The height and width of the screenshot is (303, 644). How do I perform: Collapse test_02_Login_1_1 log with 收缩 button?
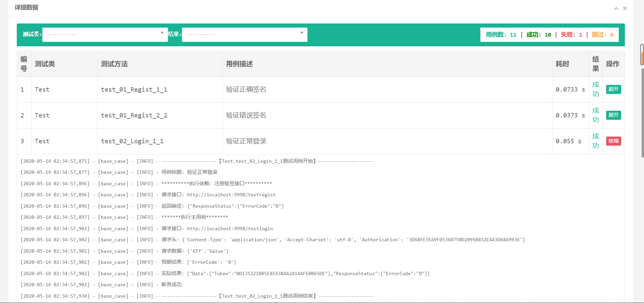click(x=613, y=141)
